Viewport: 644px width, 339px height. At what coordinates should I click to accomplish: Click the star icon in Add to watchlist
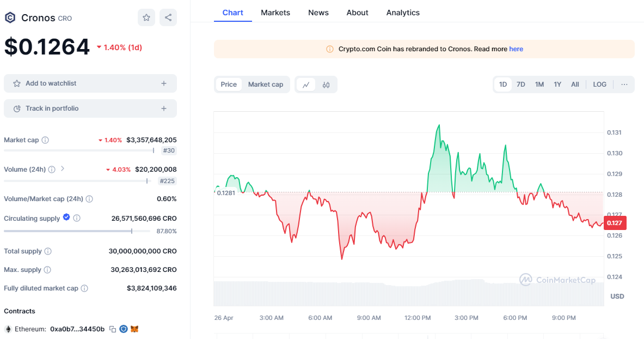coord(17,83)
